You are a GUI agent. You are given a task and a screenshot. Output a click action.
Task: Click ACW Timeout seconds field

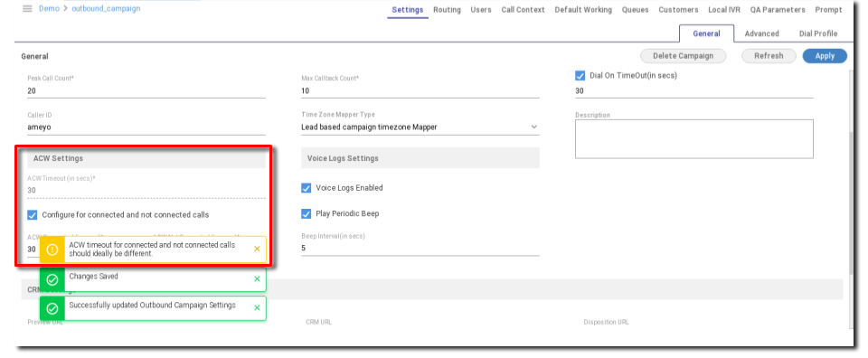click(x=146, y=191)
